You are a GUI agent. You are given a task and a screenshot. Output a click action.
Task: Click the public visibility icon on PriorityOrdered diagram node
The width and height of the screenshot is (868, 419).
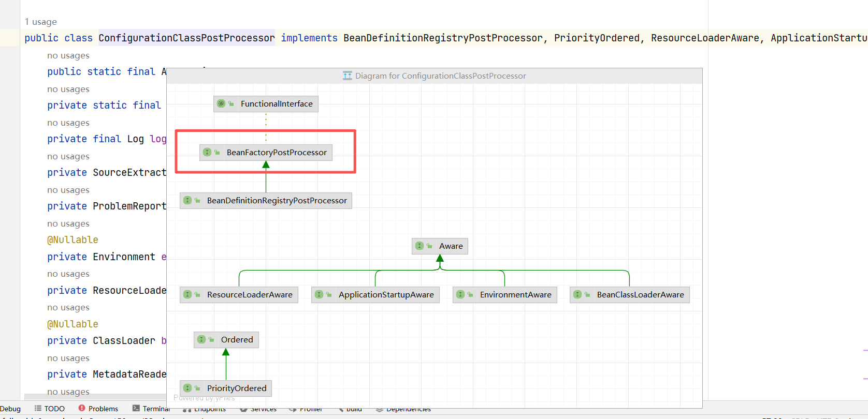tap(197, 388)
